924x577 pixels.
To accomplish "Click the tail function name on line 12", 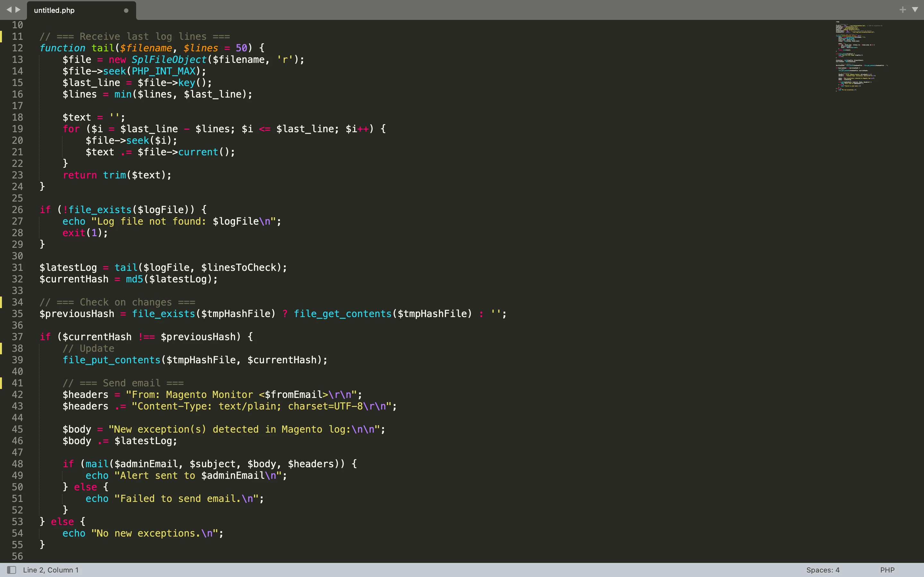I will (103, 48).
